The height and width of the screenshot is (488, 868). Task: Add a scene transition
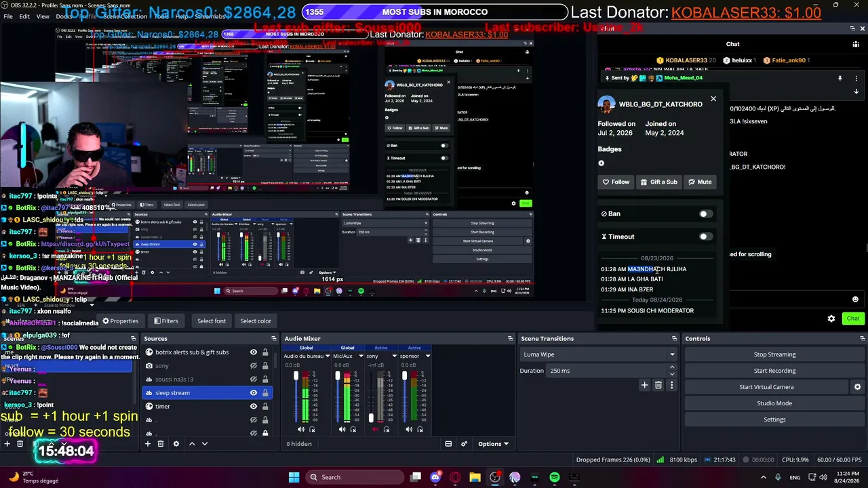[x=644, y=385]
